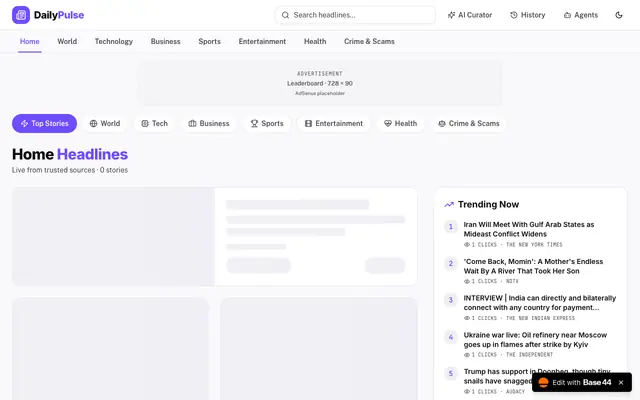Click the AI Curator sparkle icon
This screenshot has width=640, height=400.
451,15
